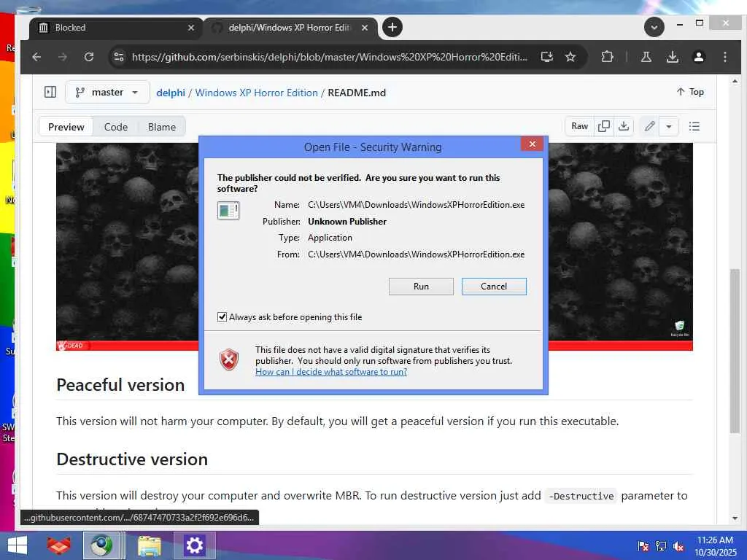
Task: Open Windows XP Horror Edition breadcrumb link
Action: pos(256,93)
